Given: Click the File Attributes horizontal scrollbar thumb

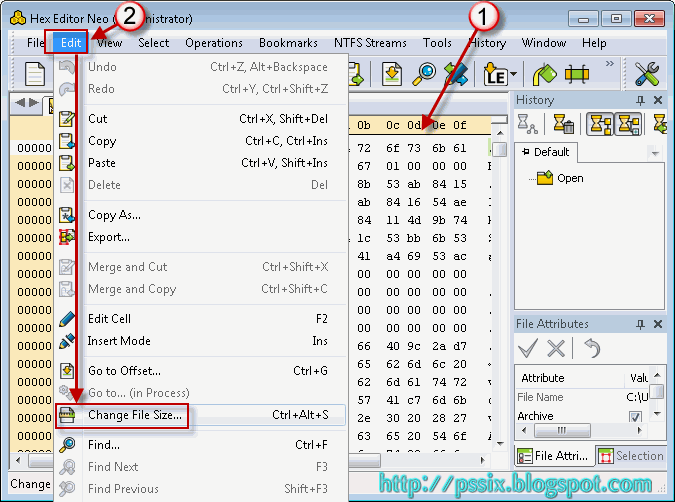Looking at the screenshot, I should click(x=562, y=430).
